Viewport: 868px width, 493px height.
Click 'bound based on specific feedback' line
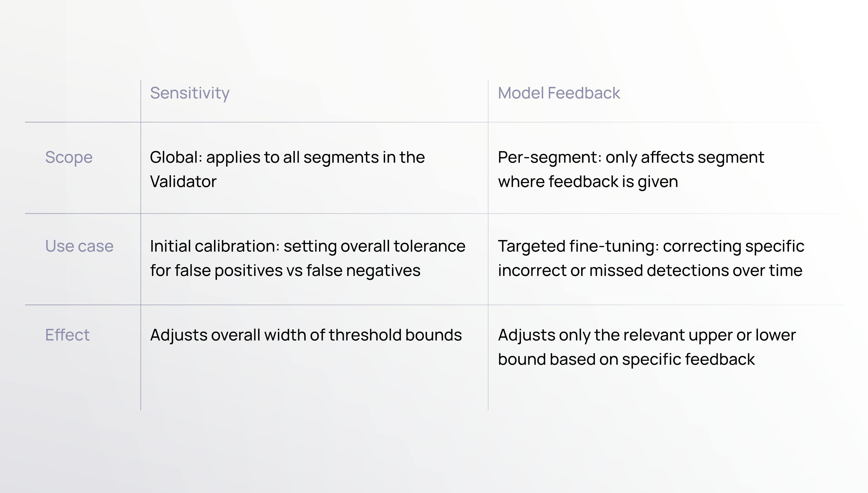tap(626, 360)
